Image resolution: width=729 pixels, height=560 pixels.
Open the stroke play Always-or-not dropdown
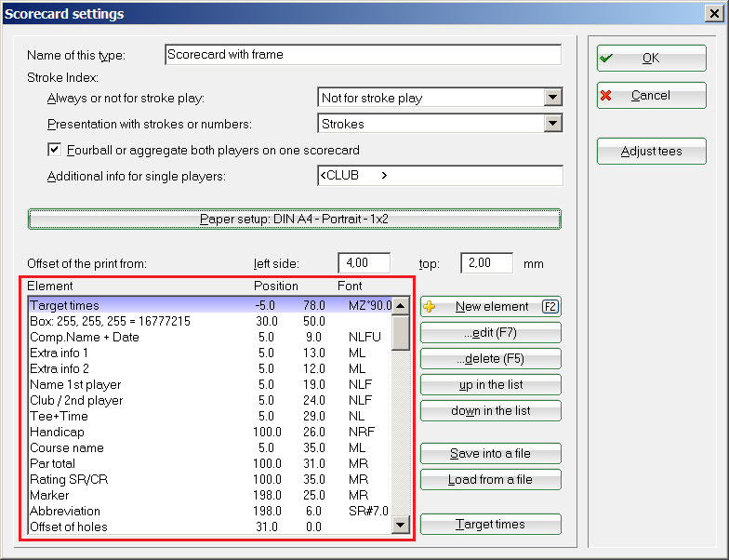pyautogui.click(x=553, y=98)
